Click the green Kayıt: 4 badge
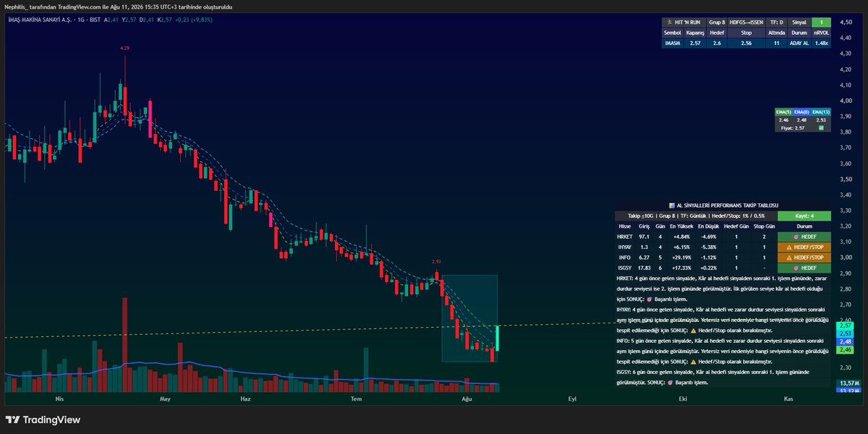This screenshot has width=868, height=434. [804, 216]
